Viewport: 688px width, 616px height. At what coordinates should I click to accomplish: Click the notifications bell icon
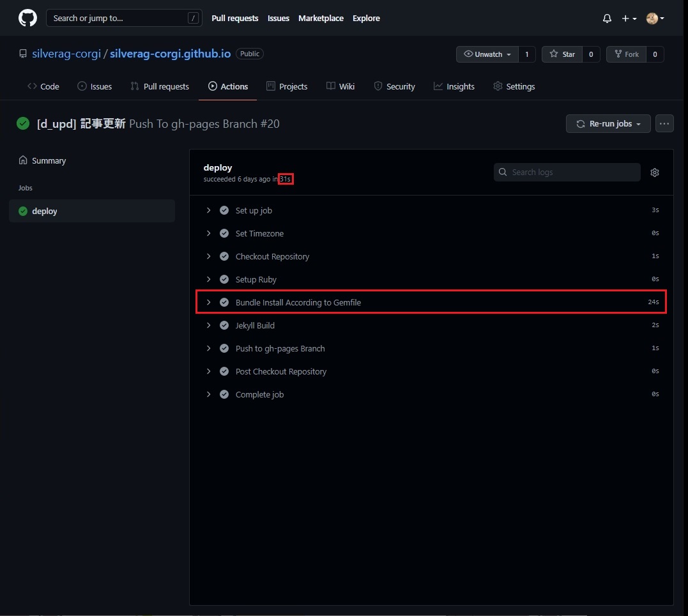point(607,19)
